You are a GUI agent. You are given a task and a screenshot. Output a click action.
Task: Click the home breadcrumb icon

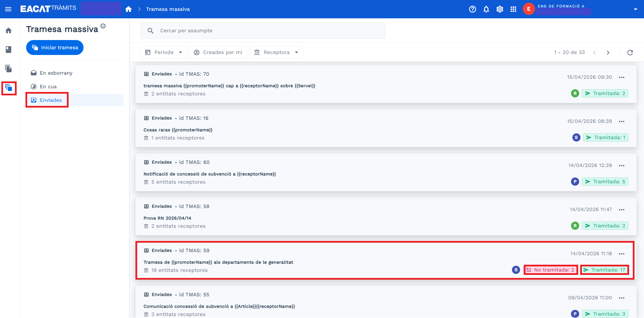click(128, 9)
